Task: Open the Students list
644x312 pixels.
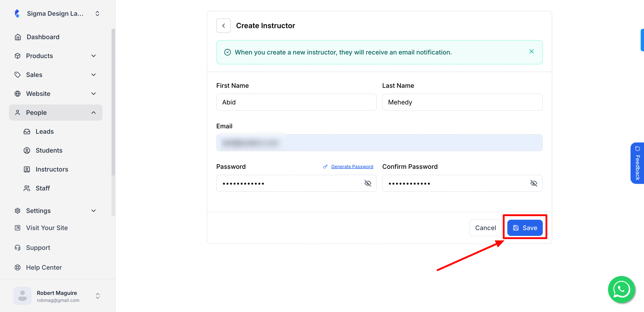Action: point(49,151)
